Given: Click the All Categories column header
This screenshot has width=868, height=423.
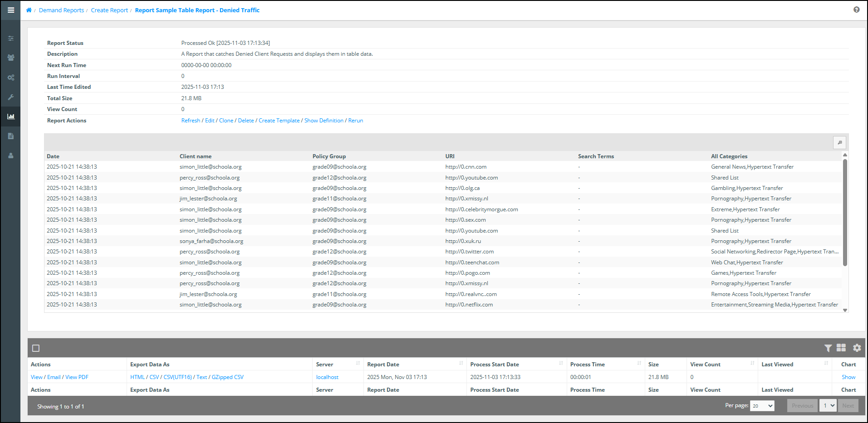Looking at the screenshot, I should (x=729, y=156).
